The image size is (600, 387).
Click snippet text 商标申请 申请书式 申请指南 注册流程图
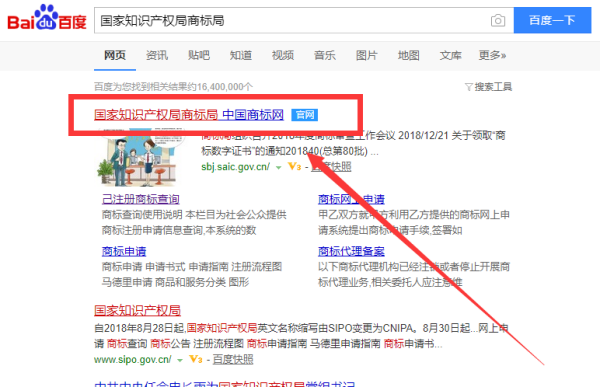[192, 266]
